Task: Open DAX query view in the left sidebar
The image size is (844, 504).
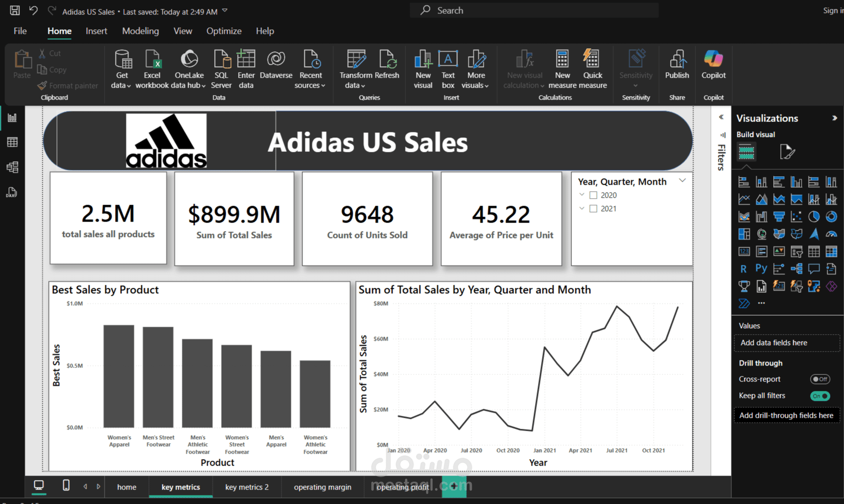Action: pyautogui.click(x=12, y=192)
